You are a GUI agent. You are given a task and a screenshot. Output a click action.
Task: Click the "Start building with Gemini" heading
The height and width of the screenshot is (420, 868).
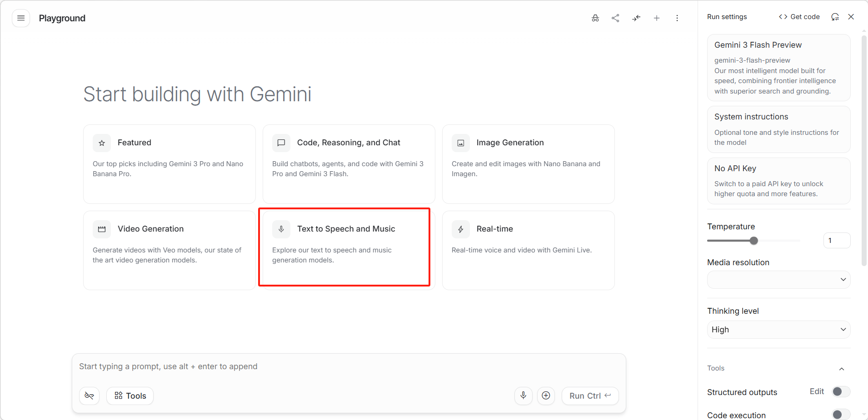198,94
